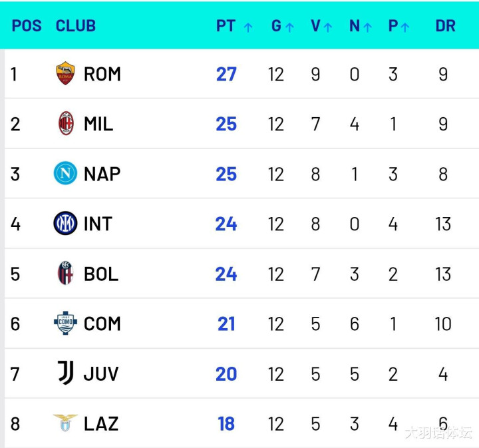Click the AS Roma club crest
Screen dimensions: 479x448
pos(65,74)
